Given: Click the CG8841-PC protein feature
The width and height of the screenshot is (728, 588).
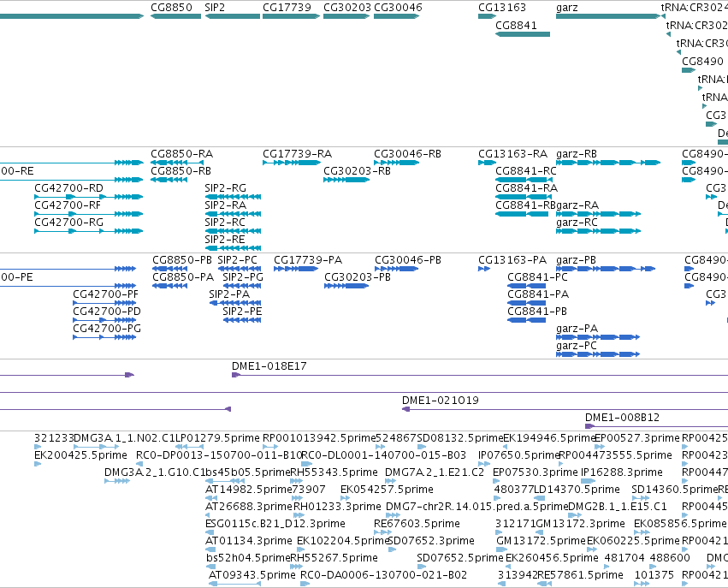Looking at the screenshot, I should tap(526, 286).
